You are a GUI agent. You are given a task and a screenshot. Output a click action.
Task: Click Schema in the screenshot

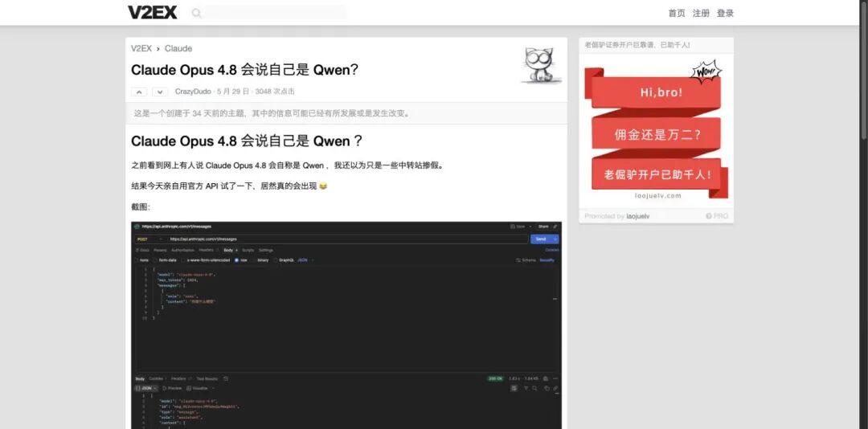click(526, 260)
